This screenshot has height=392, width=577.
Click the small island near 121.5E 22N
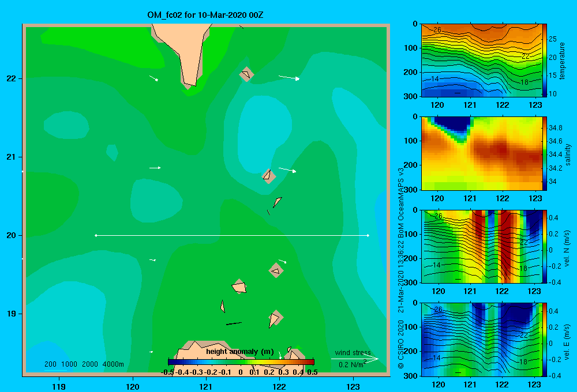[246, 74]
